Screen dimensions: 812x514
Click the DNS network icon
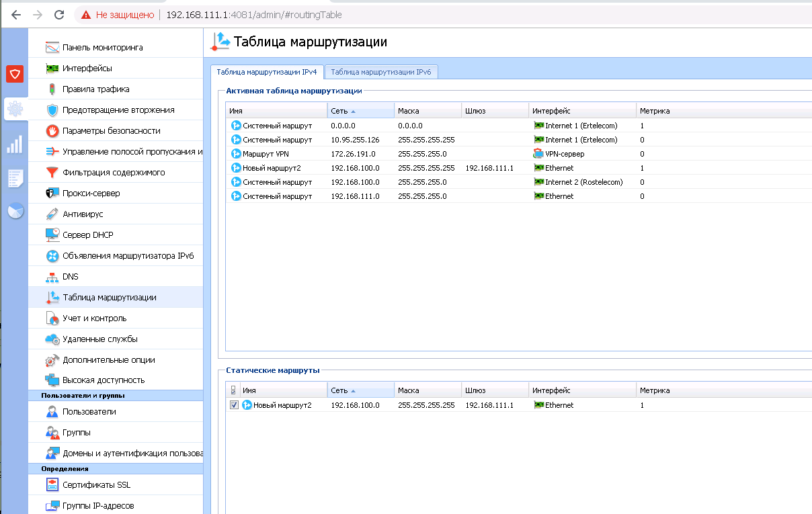[x=52, y=277]
